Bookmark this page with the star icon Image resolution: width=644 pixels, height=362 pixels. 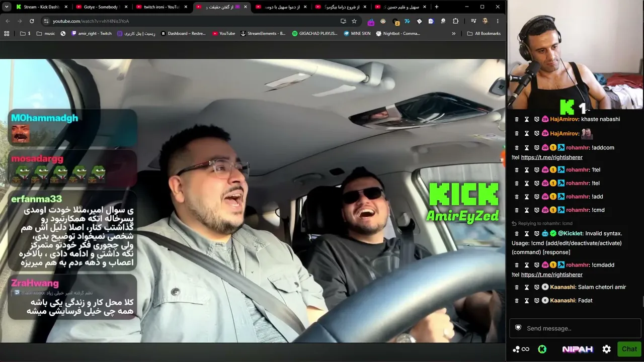(x=354, y=21)
